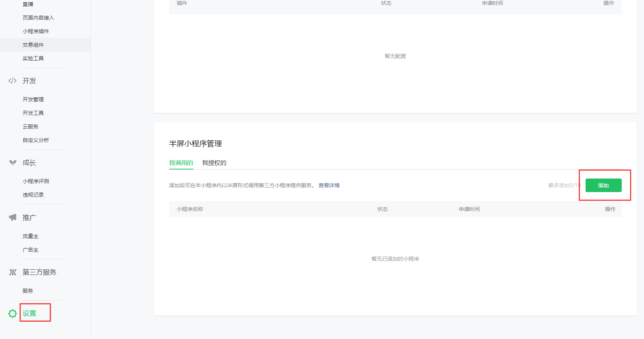Image resolution: width=644 pixels, height=339 pixels.
Task: Open 流量主 menu item
Action: [x=31, y=236]
